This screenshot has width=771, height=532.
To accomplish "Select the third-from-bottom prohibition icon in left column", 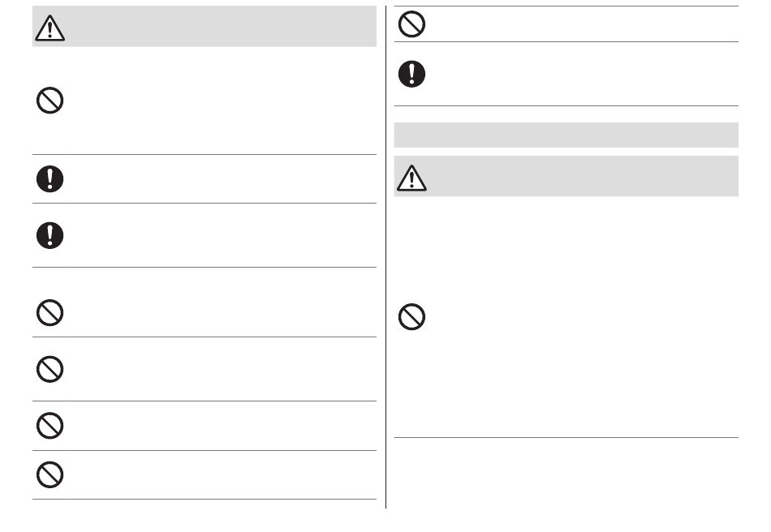I will coord(50,369).
